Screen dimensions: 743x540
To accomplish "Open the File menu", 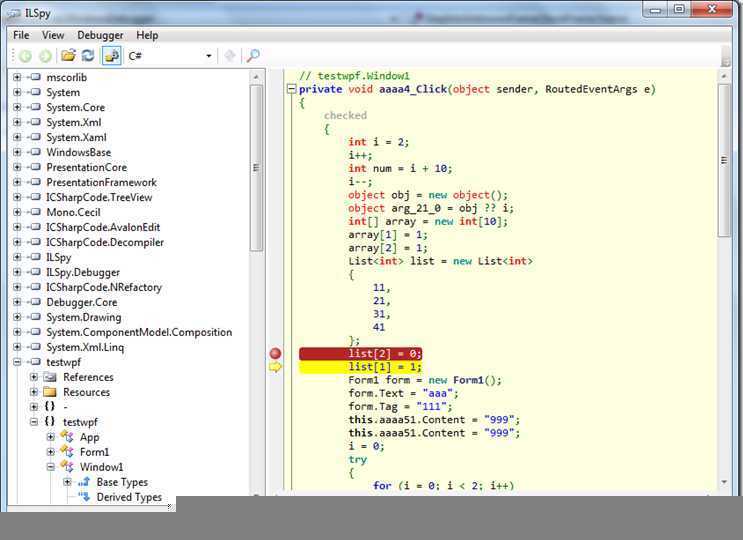I will (x=21, y=35).
